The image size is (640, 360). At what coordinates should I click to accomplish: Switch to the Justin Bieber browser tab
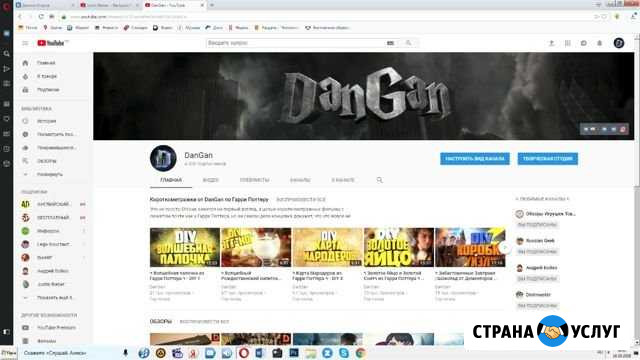pos(108,5)
